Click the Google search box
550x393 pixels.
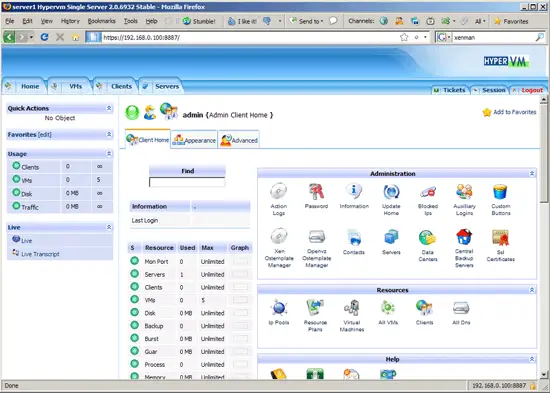[x=494, y=37]
